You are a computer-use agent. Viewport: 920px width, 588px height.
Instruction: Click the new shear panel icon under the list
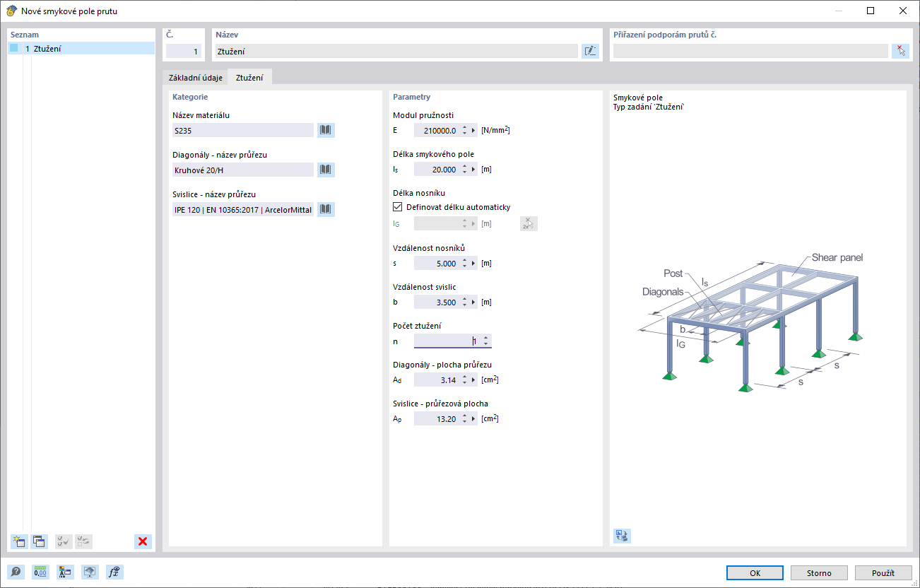coord(18,541)
